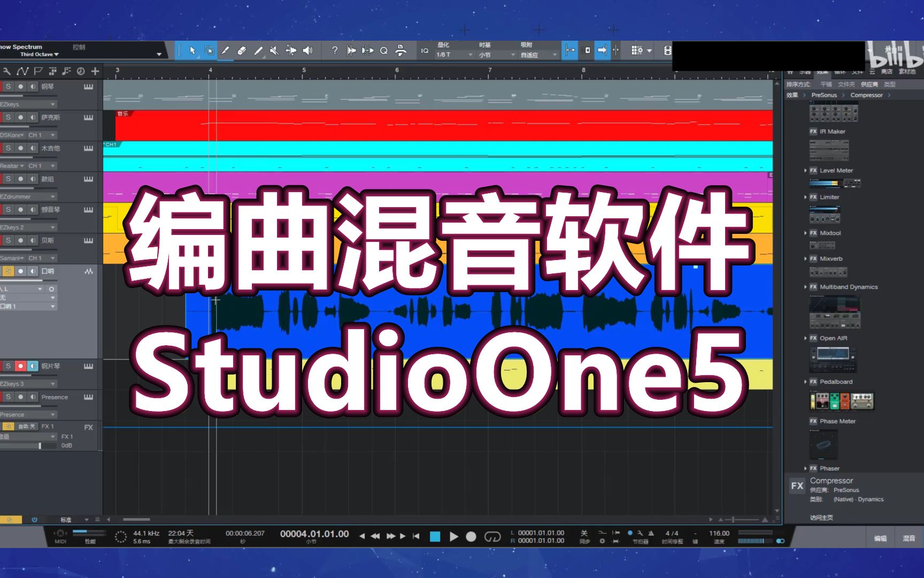Select the Open AIR effect thumbnail
Screen dimensions: 924x578
tap(833, 359)
